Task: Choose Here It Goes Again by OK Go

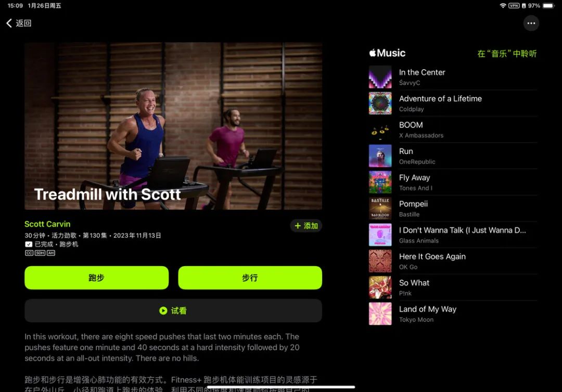Action: click(x=453, y=261)
